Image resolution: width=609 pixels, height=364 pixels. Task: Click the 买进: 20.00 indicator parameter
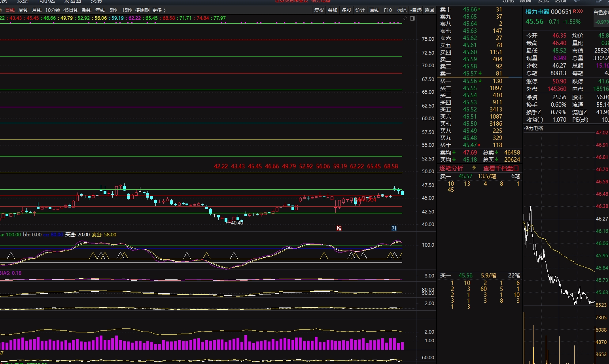pos(78,235)
